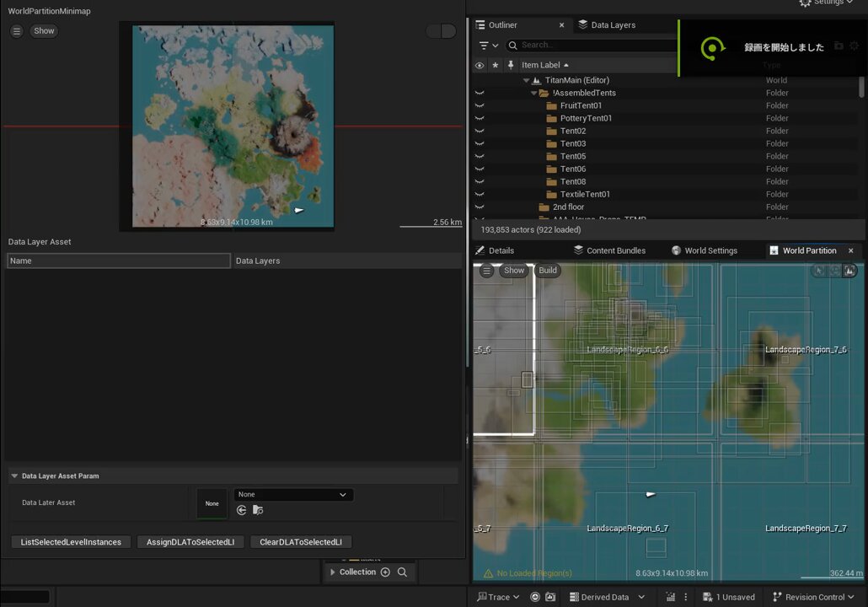Click the Data Layer Asset Name field
The width and height of the screenshot is (868, 607).
click(x=119, y=261)
